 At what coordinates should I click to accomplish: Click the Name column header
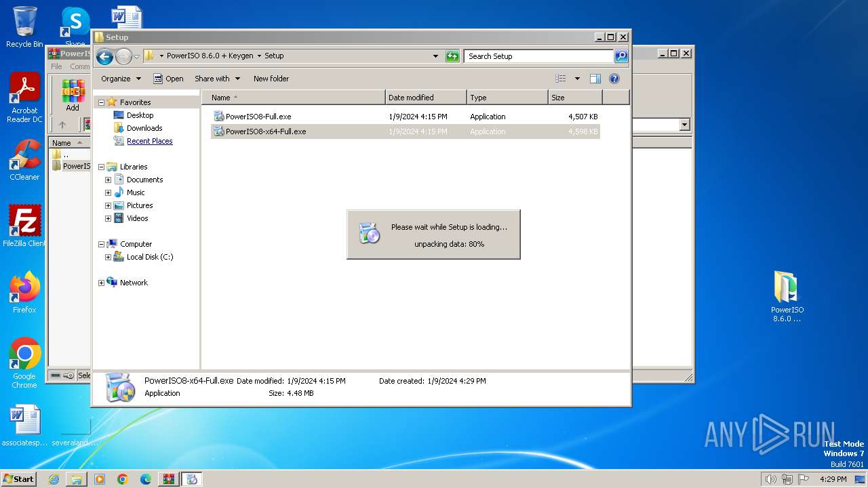click(294, 98)
